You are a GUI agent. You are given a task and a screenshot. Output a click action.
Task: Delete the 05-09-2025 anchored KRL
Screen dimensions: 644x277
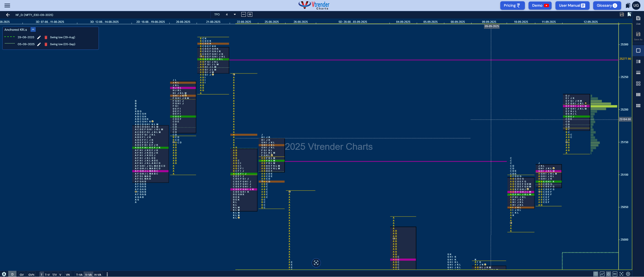(x=46, y=44)
